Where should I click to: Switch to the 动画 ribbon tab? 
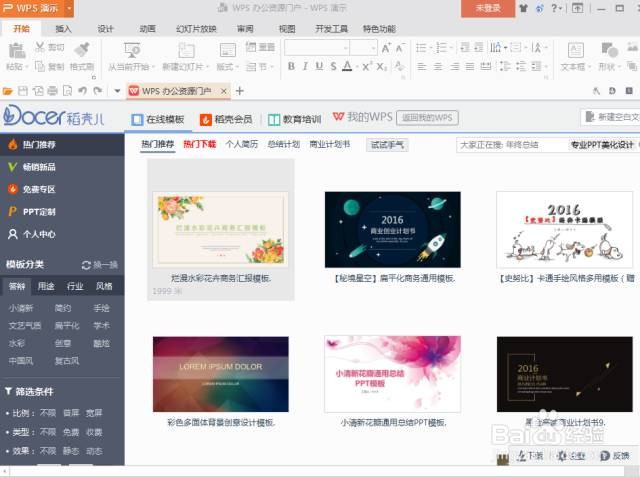[x=147, y=29]
